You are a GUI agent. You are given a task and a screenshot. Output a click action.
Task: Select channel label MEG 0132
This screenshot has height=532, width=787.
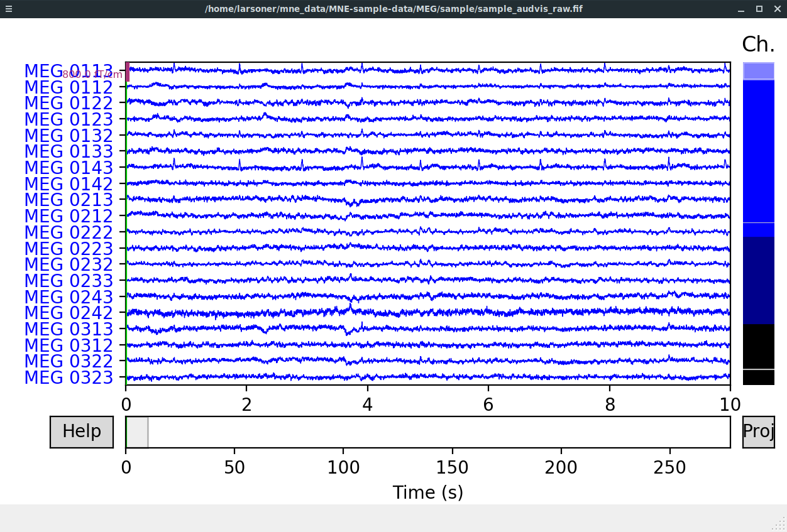click(x=69, y=136)
